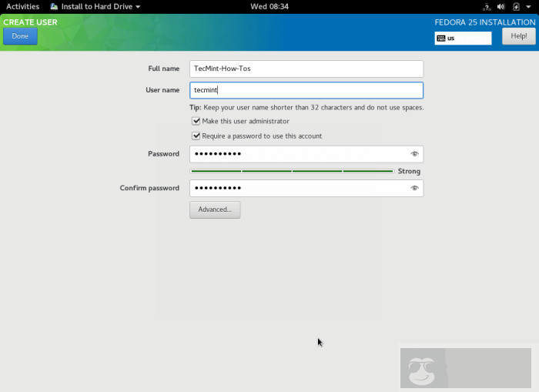Open the us keyboard layout selector
The width and height of the screenshot is (539, 392).
[463, 39]
